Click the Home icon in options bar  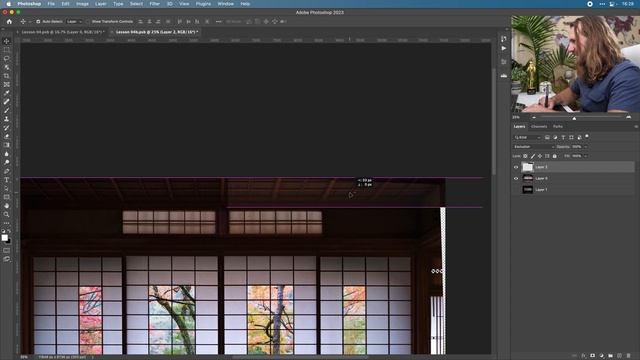pos(9,22)
